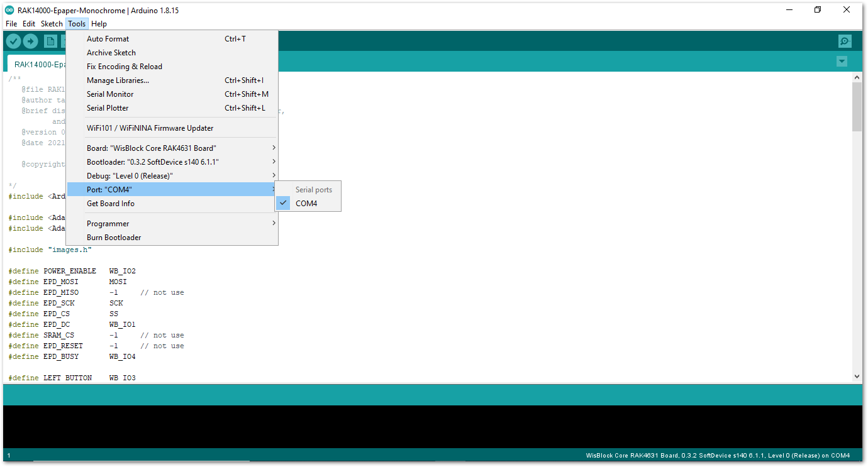The height and width of the screenshot is (467, 868).
Task: Click the '#define EPD_DC' line
Action: point(72,325)
